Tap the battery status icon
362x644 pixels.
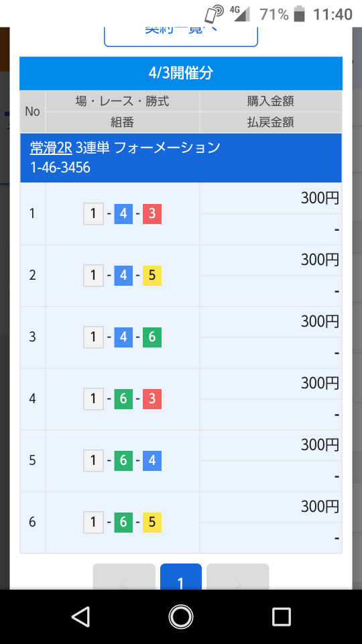300,14
